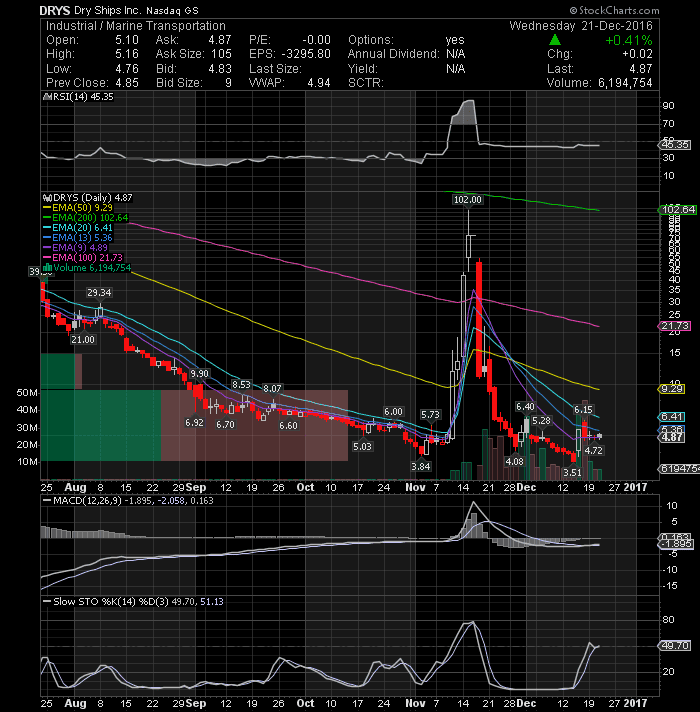Click the cyan 6.41 axis tag

[672, 417]
